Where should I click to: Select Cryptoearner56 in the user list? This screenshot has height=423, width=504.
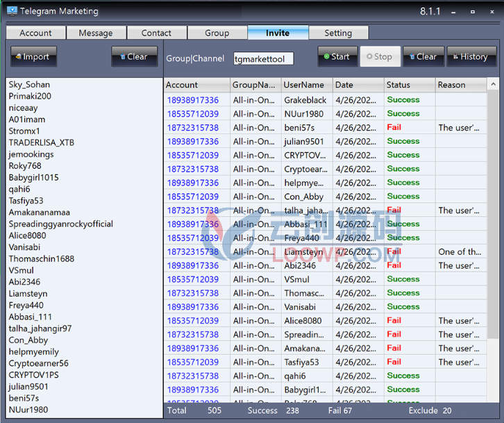39,363
